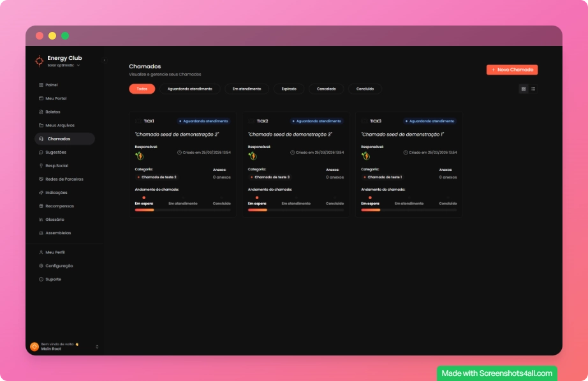Viewport: 588px width, 381px height.
Task: Open the Redes de Parceiros page
Action: (64, 179)
